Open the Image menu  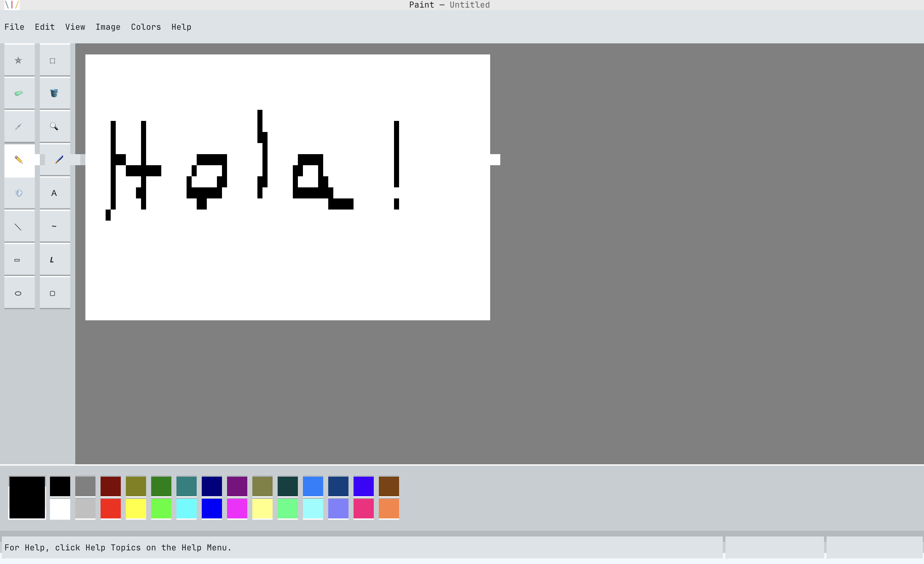[108, 27]
